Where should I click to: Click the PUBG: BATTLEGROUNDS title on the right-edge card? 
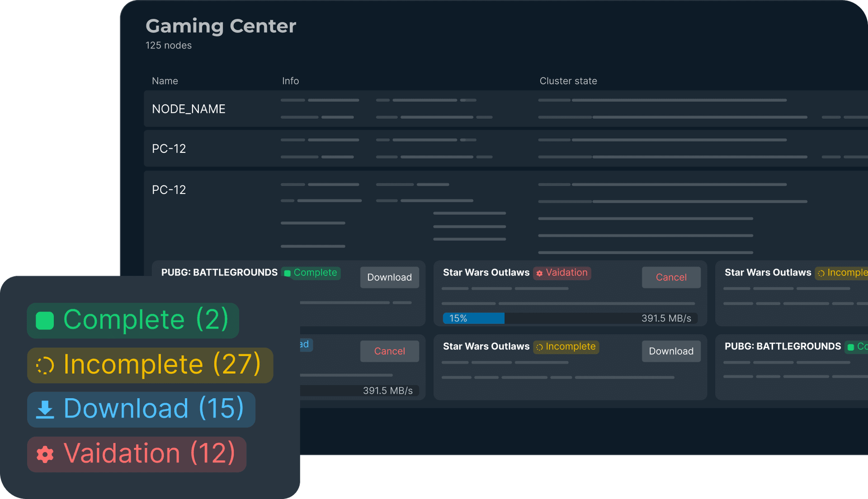[x=783, y=347]
